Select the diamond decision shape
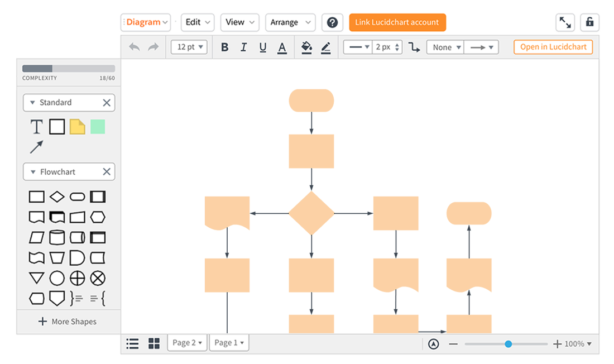 pos(56,196)
